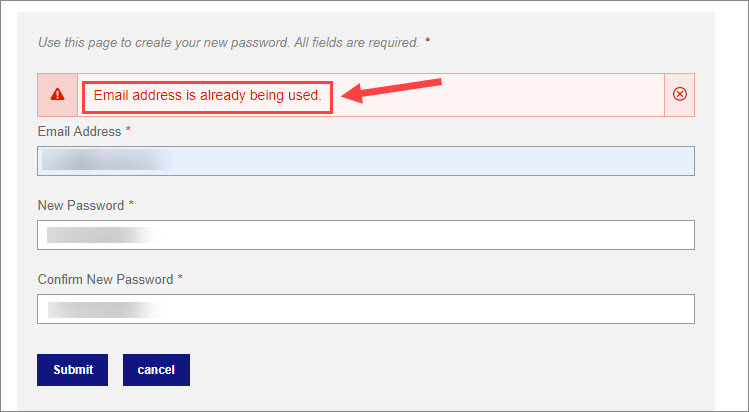Click the Confirm New Password label
Screen dimensions: 749x412
106,279
